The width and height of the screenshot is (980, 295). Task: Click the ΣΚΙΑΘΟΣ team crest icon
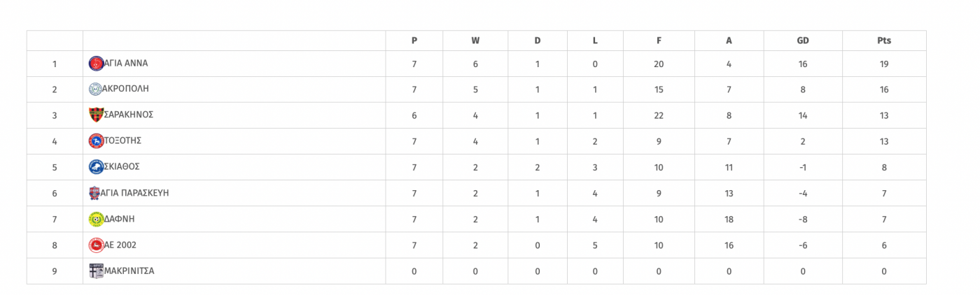tap(96, 167)
